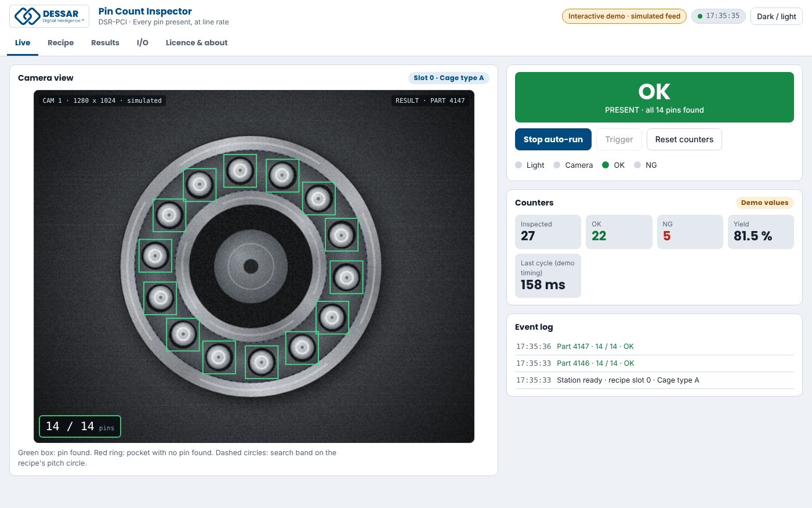Click the 17:35:35 clock pill
812x508 pixels.
click(x=718, y=16)
